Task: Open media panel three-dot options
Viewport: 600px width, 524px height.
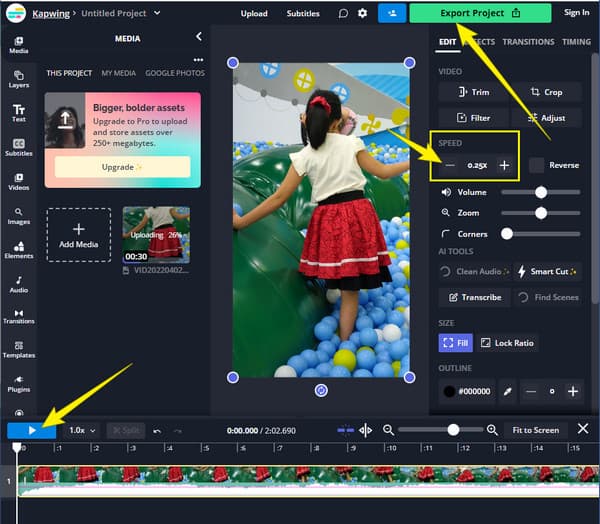Action: pyautogui.click(x=198, y=60)
